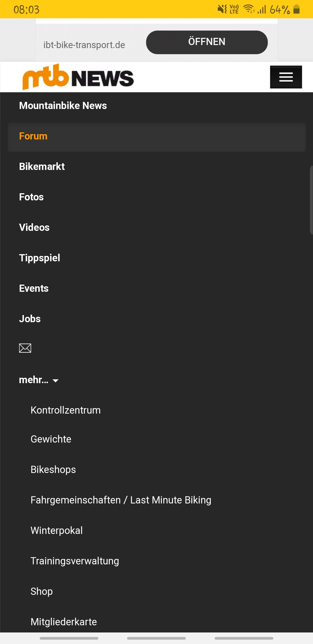313x644 pixels.
Task: Open the Tippspiel page
Action: click(x=40, y=258)
